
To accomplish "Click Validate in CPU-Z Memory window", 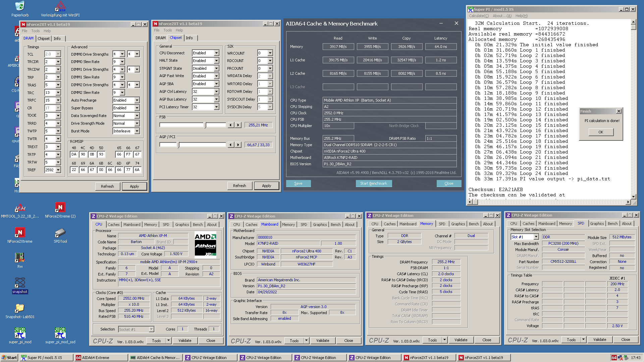I will click(x=461, y=340).
